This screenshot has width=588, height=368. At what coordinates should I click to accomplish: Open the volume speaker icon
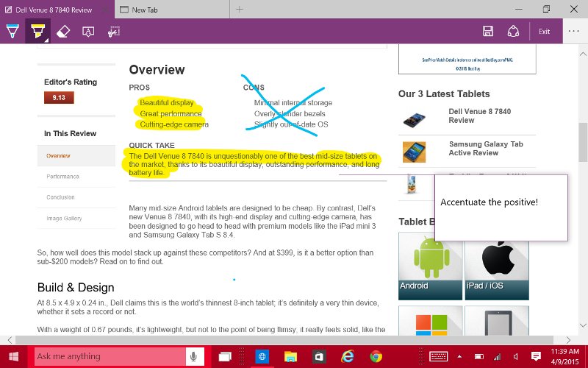(x=517, y=356)
